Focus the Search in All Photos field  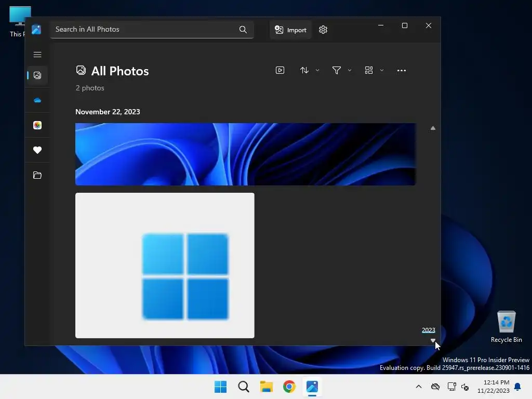[x=152, y=30]
